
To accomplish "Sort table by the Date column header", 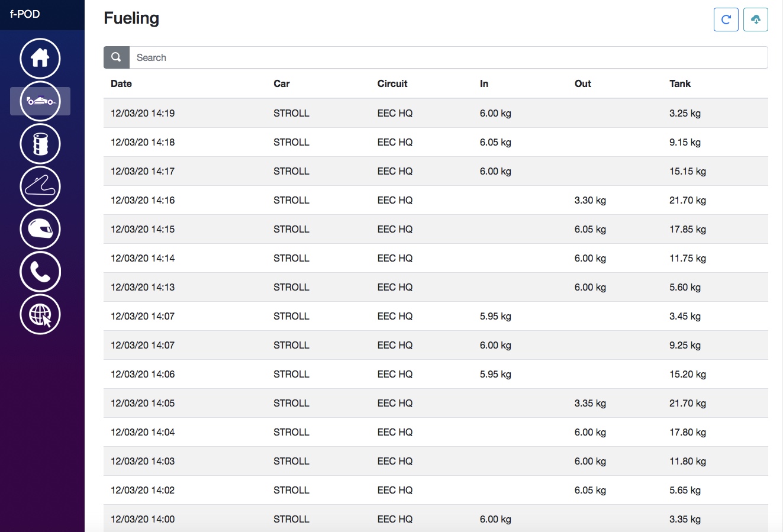I will (121, 83).
